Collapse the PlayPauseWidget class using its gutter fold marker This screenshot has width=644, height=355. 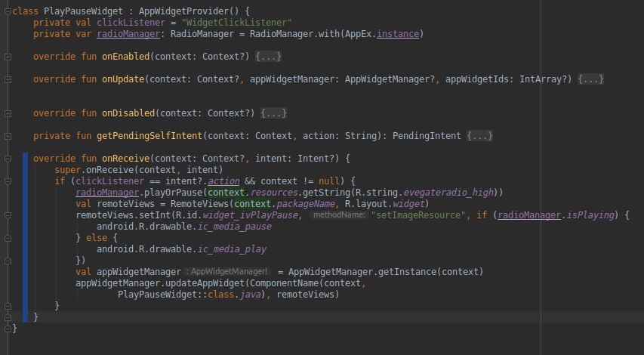(8, 11)
